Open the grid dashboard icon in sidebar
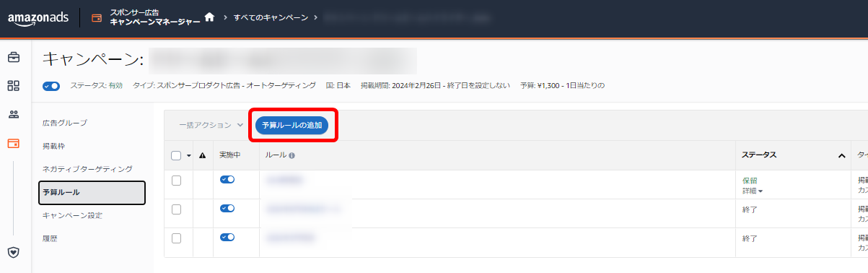868x273 pixels. click(13, 86)
